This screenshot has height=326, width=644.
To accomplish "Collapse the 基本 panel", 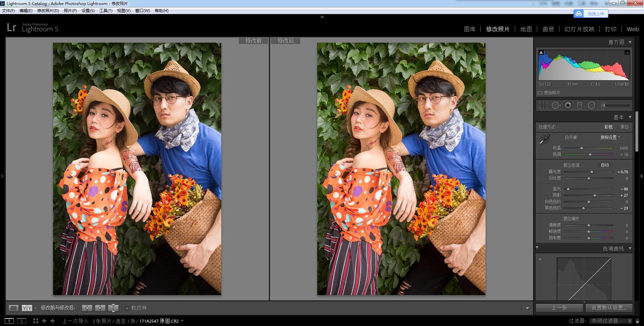I will click(x=630, y=117).
